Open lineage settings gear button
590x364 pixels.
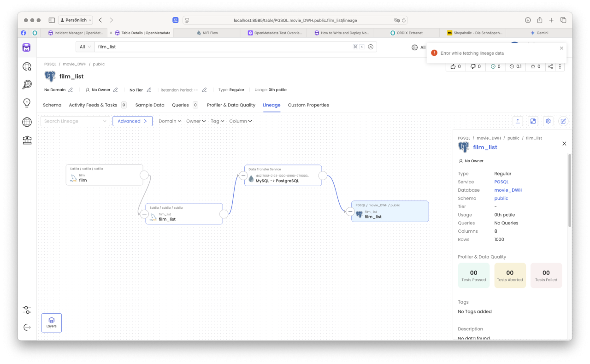(x=548, y=121)
